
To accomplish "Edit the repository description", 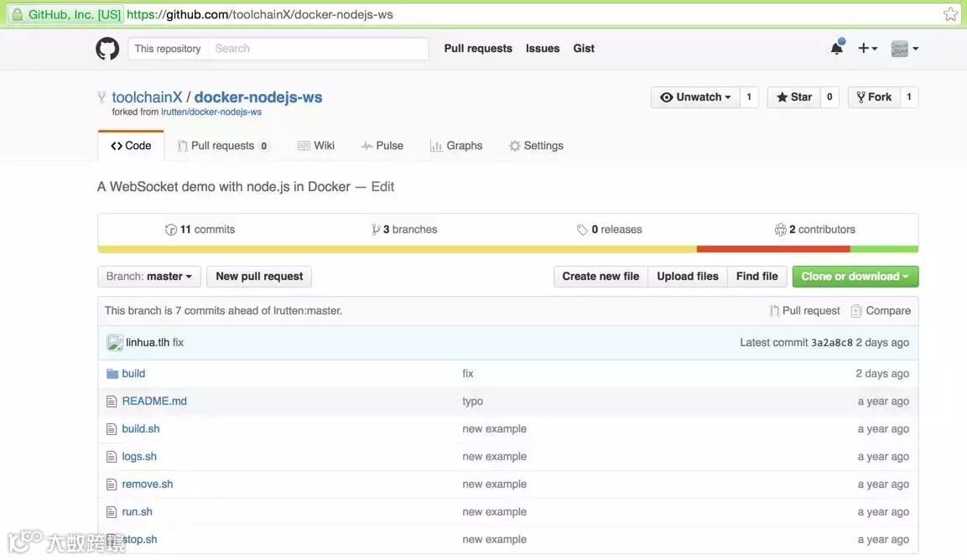I will 382,187.
